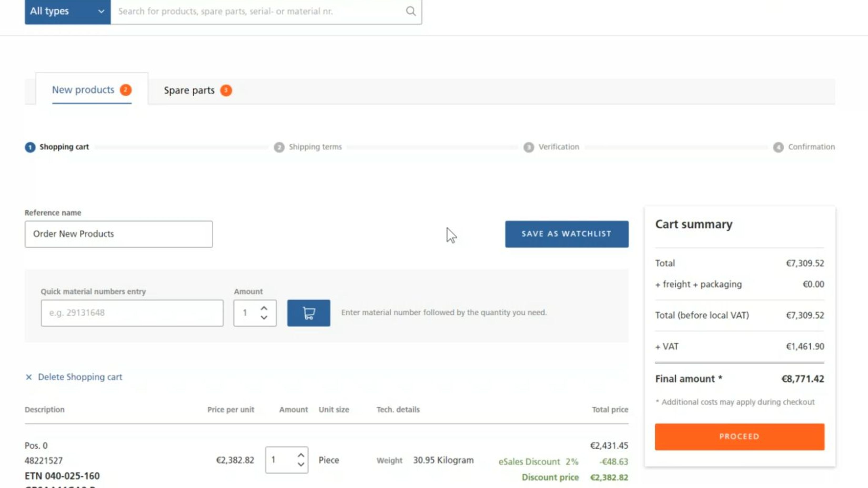Click the add-to-cart icon beside quick entry
This screenshot has width=868, height=488.
click(308, 313)
